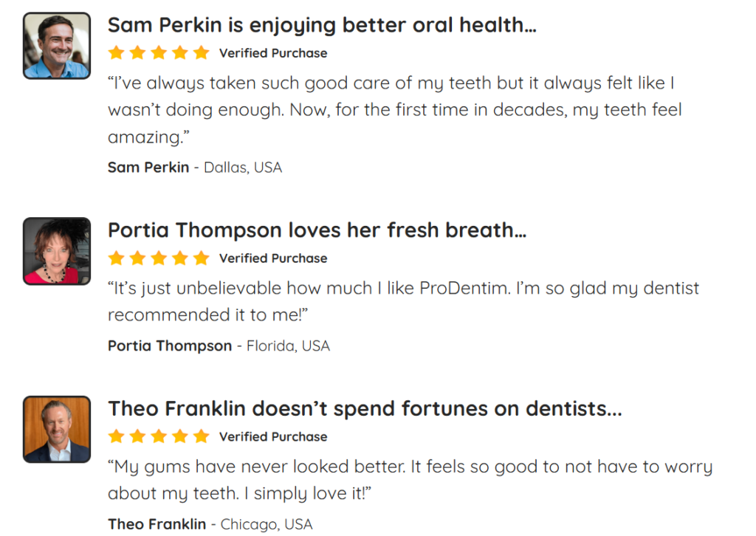Click the first star in Sam Perkin's rating
The width and height of the screenshot is (756, 536).
(116, 52)
